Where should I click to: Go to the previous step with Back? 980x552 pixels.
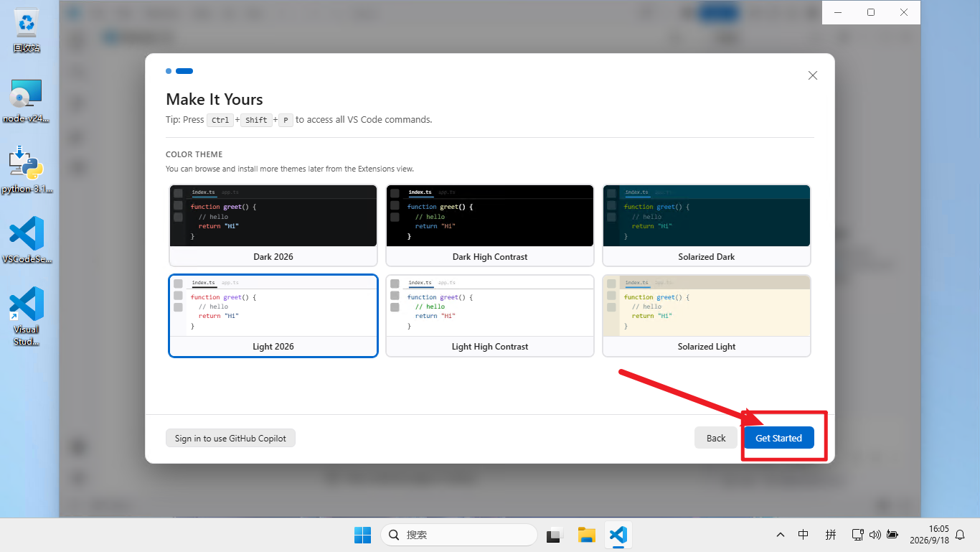pyautogui.click(x=716, y=438)
